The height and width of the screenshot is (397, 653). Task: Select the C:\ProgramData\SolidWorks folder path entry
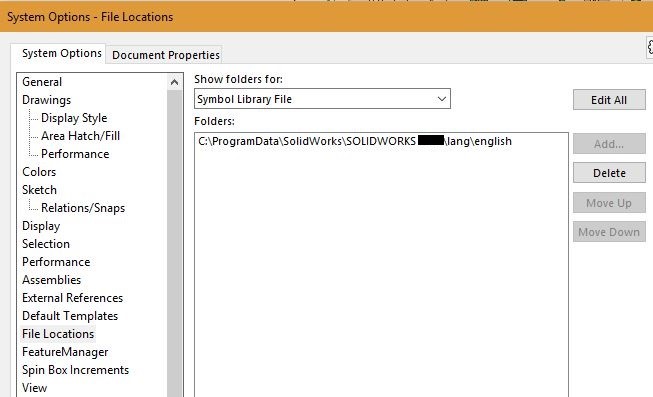coord(355,141)
